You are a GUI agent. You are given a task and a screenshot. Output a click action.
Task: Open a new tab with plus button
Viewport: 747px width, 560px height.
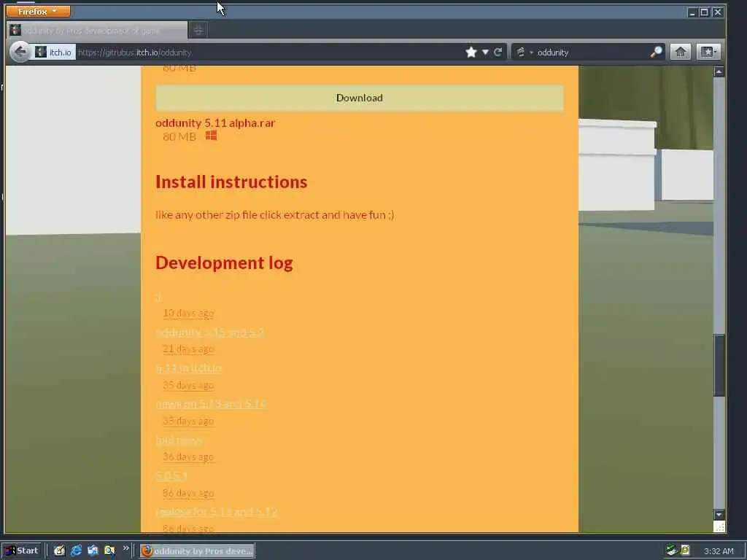click(198, 31)
